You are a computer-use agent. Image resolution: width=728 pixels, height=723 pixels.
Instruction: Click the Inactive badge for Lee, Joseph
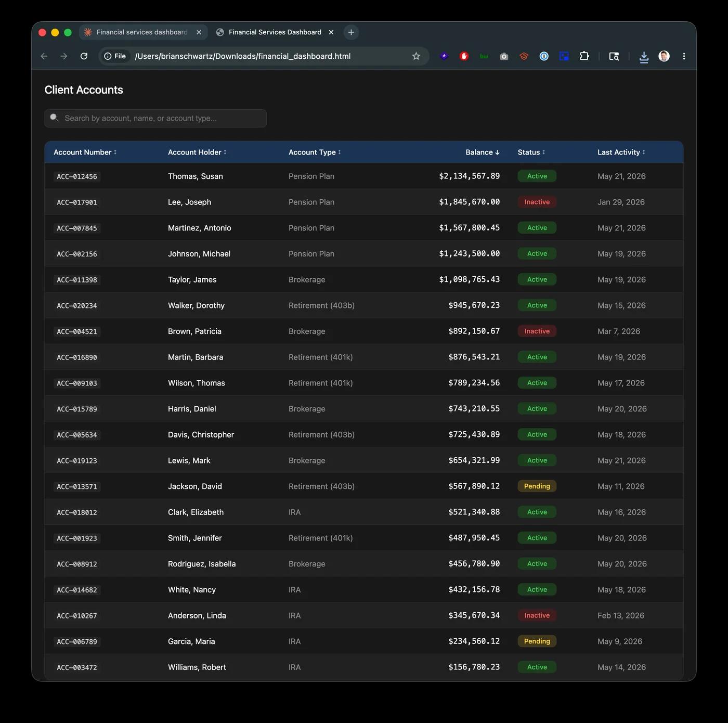tap(537, 202)
